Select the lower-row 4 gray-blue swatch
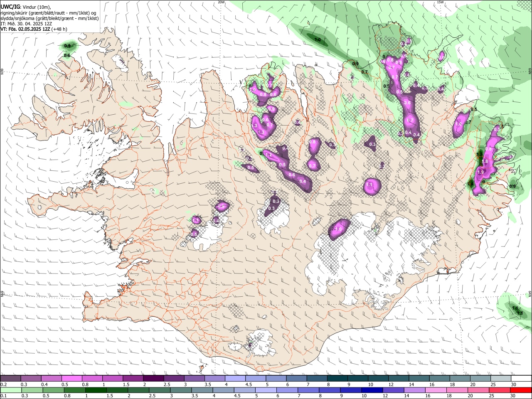532x399 pixels. [223, 390]
